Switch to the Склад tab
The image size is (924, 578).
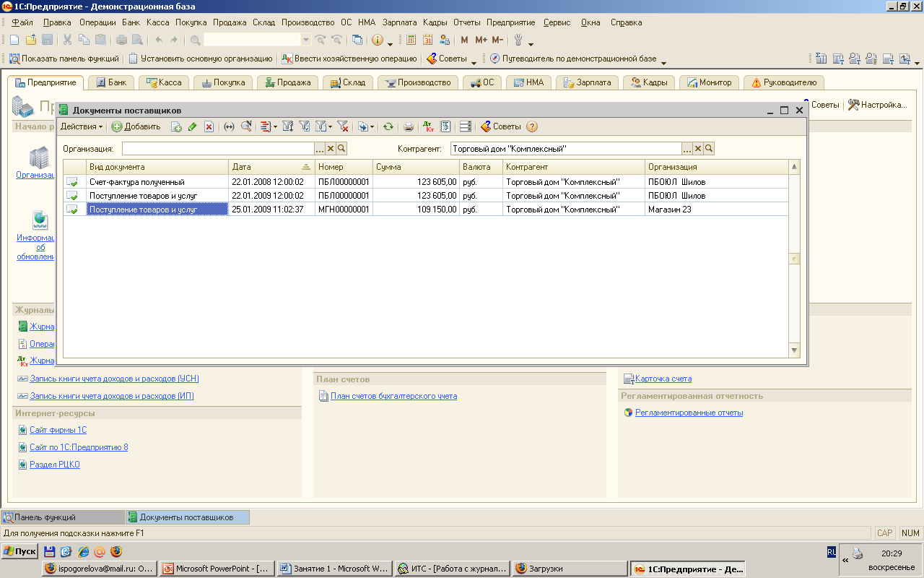tap(347, 82)
